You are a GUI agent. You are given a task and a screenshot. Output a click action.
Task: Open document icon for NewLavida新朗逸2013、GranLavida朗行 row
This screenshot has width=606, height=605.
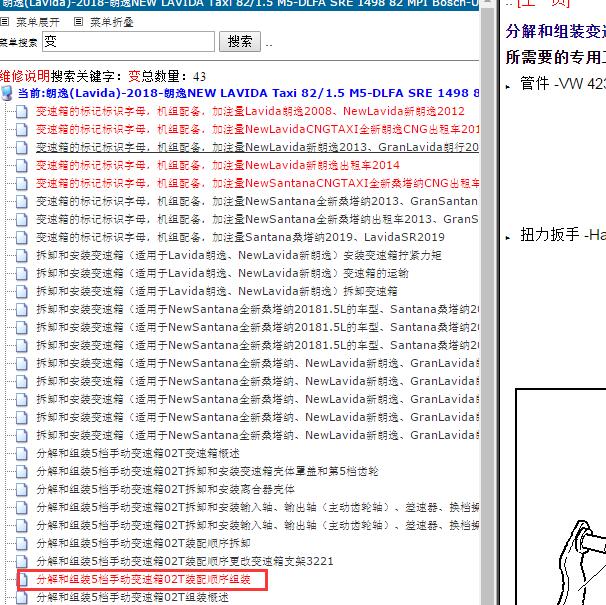click(22, 148)
